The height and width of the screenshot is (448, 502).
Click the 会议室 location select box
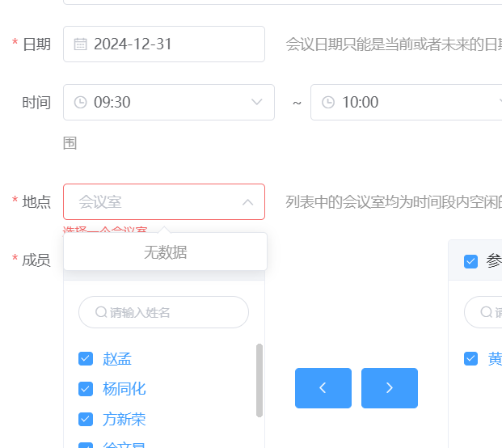(164, 201)
